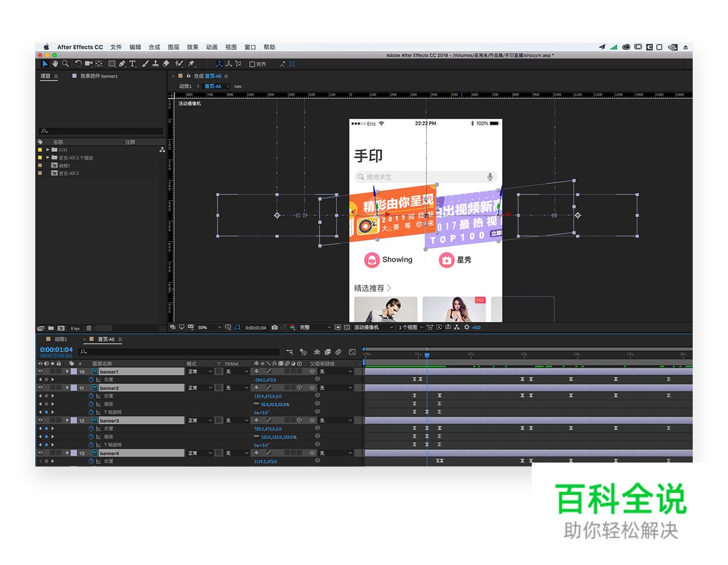Viewport: 728px width, 565px height.
Task: Hide the banner3 layer eye
Action: click(x=40, y=420)
